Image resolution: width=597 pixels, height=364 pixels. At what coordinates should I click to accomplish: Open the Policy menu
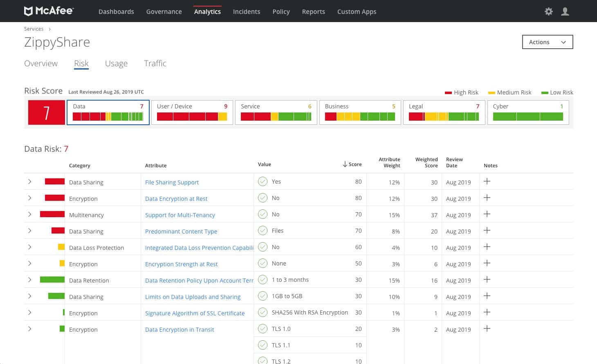281,11
